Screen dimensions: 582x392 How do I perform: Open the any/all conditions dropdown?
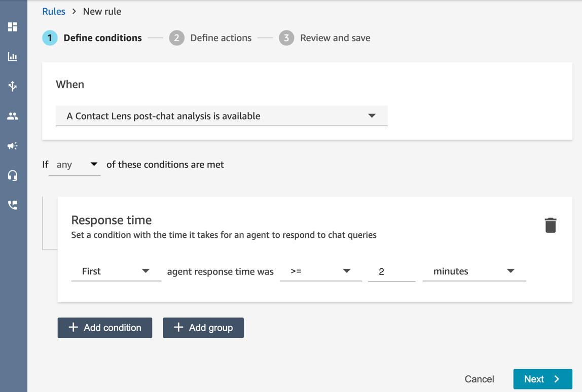pos(75,165)
